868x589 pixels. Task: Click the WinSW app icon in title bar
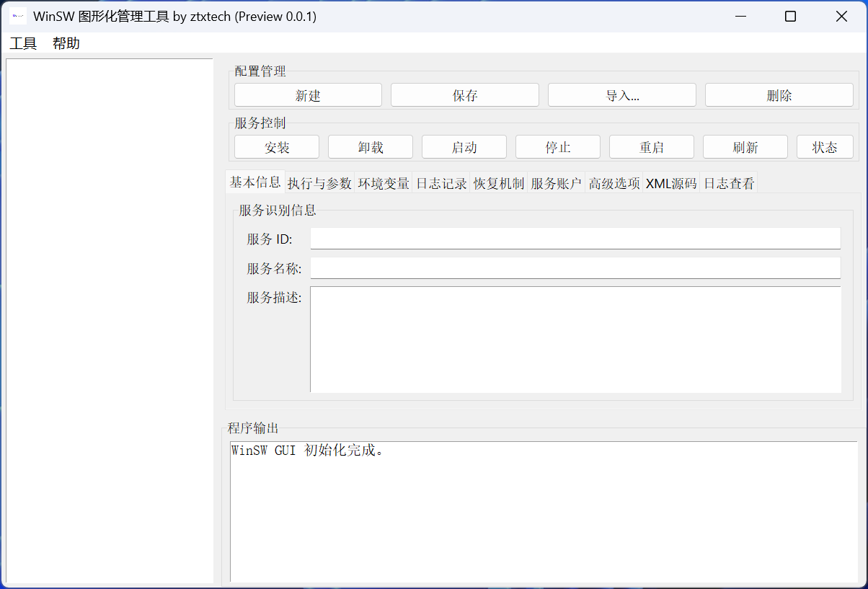(x=18, y=16)
